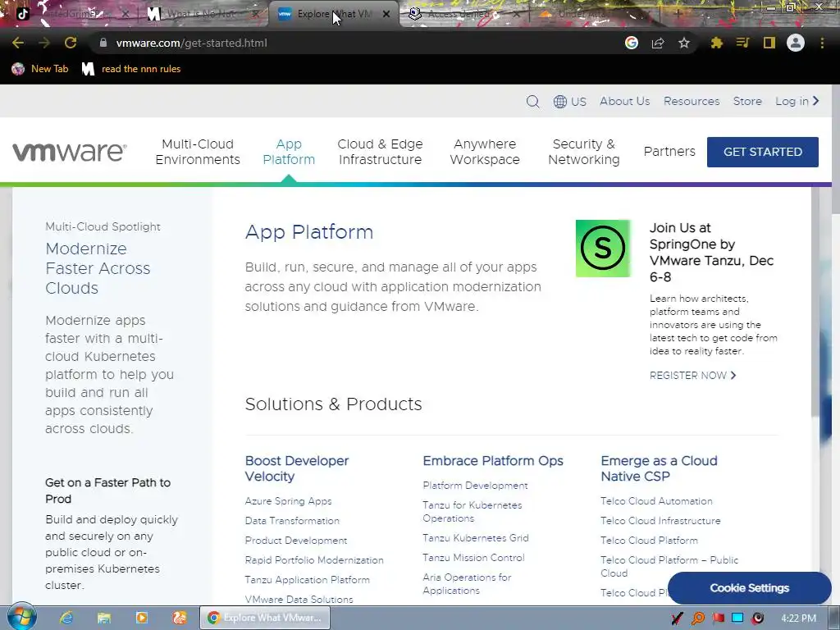The width and height of the screenshot is (840, 630).
Task: Open the Rapid Portfolio Modernization link
Action: pos(314,560)
